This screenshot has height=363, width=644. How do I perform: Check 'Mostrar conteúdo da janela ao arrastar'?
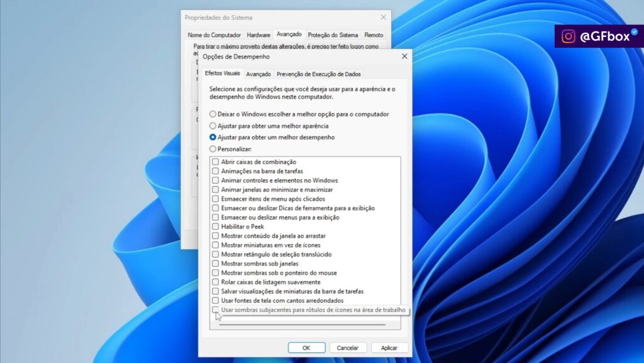[215, 236]
